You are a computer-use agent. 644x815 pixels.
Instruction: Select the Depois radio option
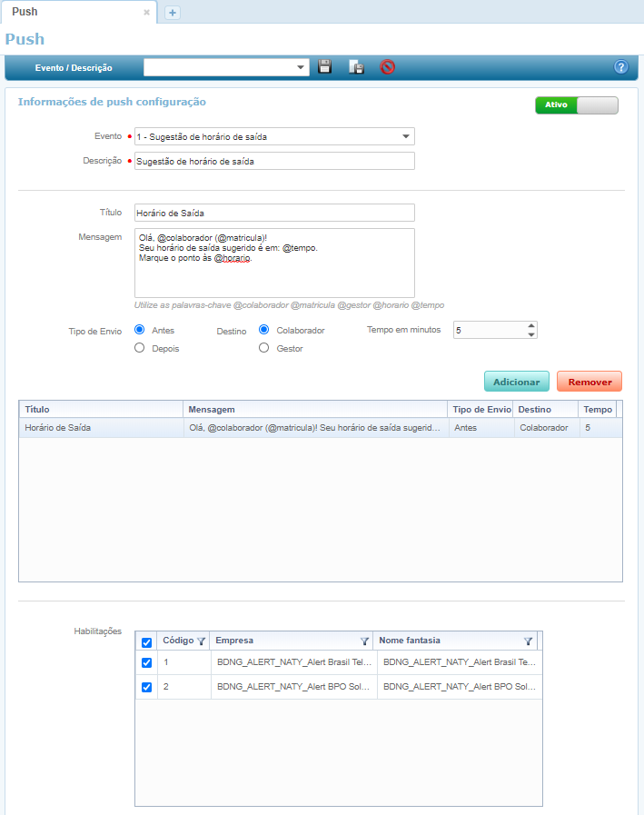click(x=140, y=347)
